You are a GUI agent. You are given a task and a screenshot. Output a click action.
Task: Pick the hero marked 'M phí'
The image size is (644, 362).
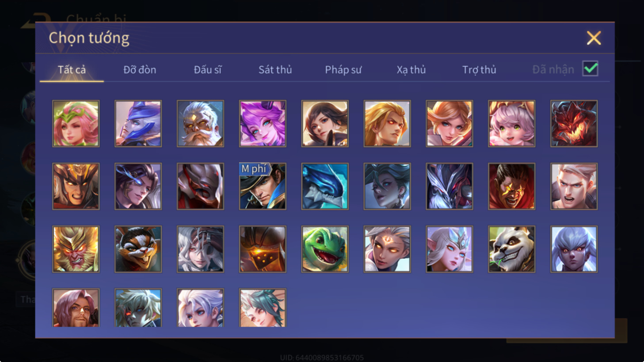point(263,186)
